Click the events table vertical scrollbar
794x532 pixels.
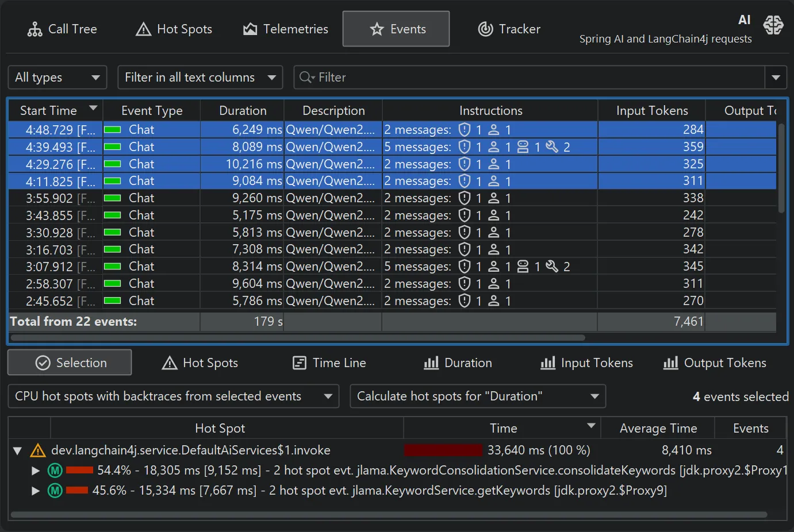[781, 168]
